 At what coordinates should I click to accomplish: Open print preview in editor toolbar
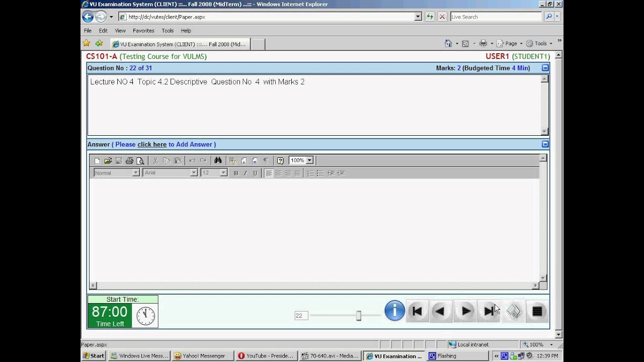click(x=140, y=161)
